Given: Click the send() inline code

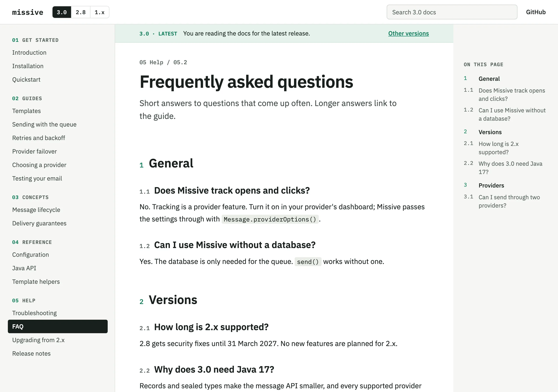Looking at the screenshot, I should 308,262.
